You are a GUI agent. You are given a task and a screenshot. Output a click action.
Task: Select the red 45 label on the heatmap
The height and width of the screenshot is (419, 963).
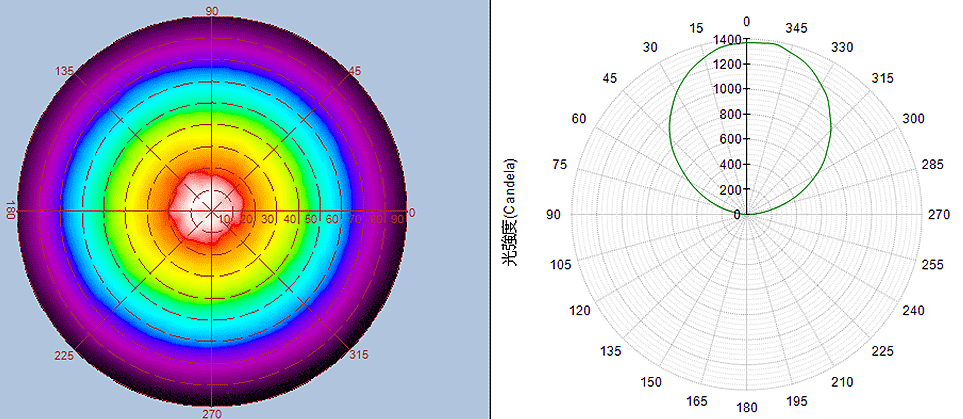coord(352,71)
